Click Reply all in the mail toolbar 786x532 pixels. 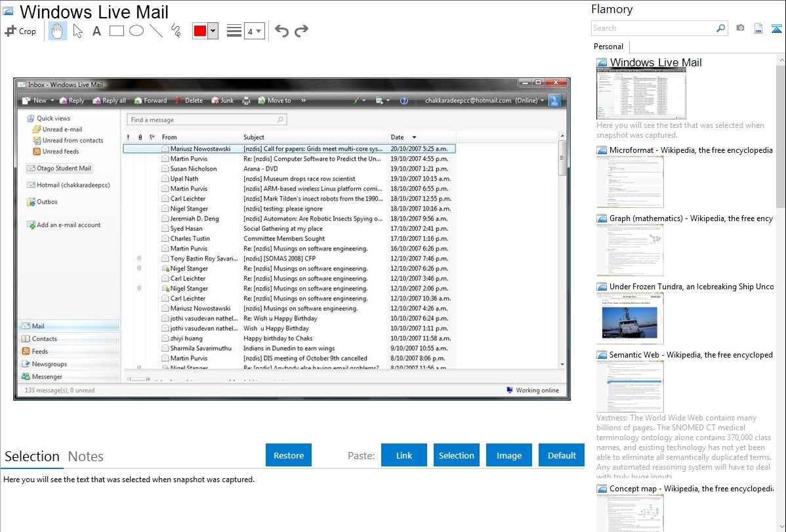110,100
